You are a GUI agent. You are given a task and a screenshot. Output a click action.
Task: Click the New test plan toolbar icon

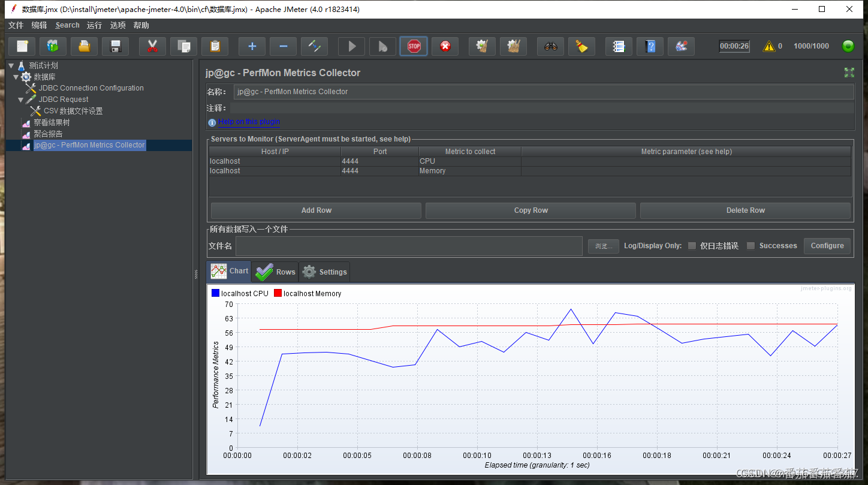(22, 46)
